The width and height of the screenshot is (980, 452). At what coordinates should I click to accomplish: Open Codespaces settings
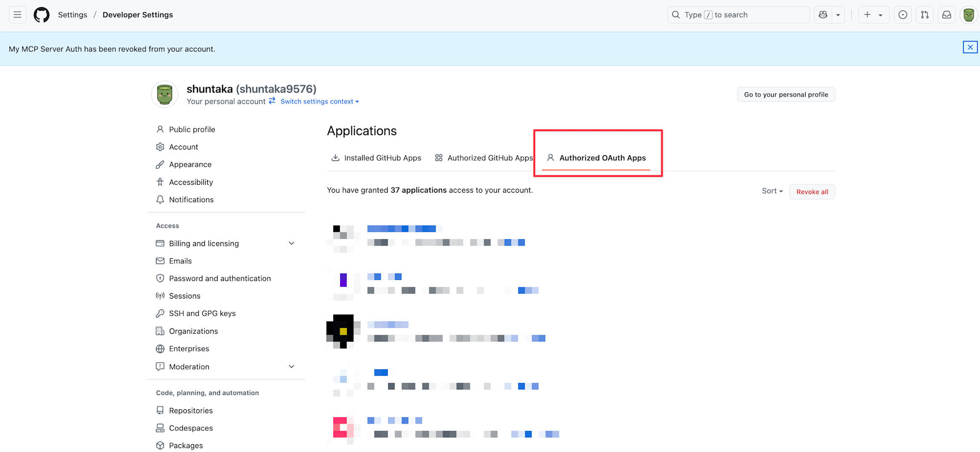click(191, 428)
